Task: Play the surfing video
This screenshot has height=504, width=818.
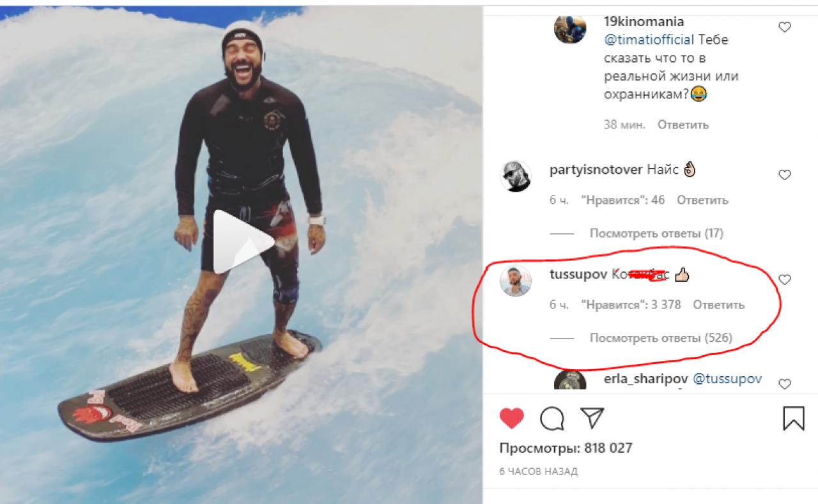Action: tap(243, 242)
